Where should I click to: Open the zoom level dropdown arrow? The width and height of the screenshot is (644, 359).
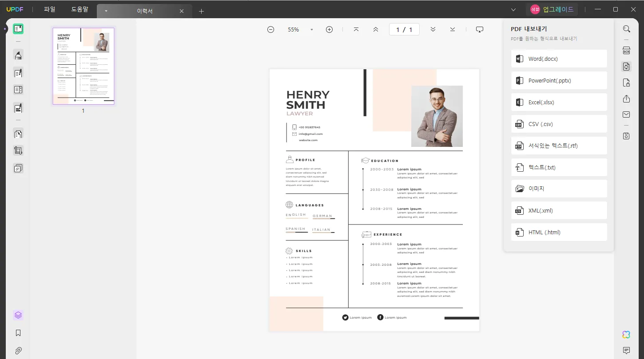coord(312,30)
